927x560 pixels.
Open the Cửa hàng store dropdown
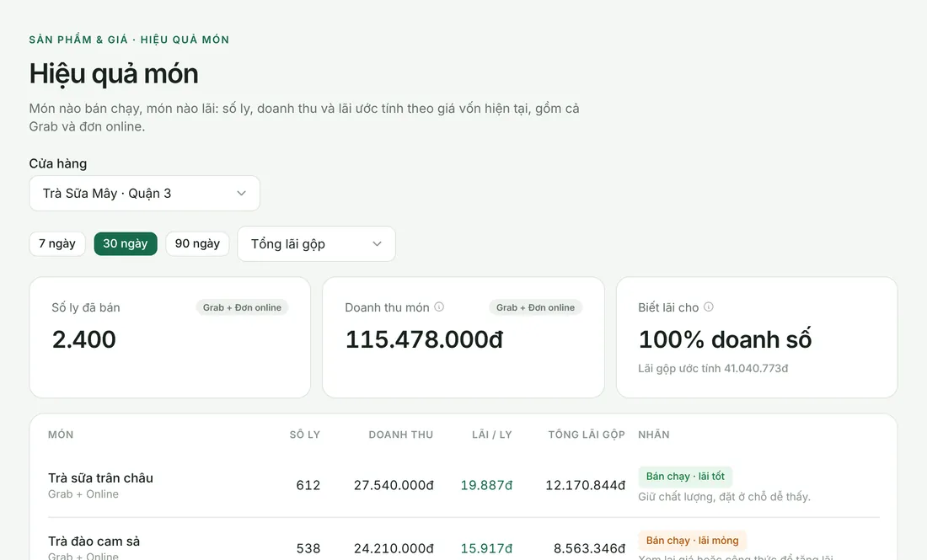point(144,193)
